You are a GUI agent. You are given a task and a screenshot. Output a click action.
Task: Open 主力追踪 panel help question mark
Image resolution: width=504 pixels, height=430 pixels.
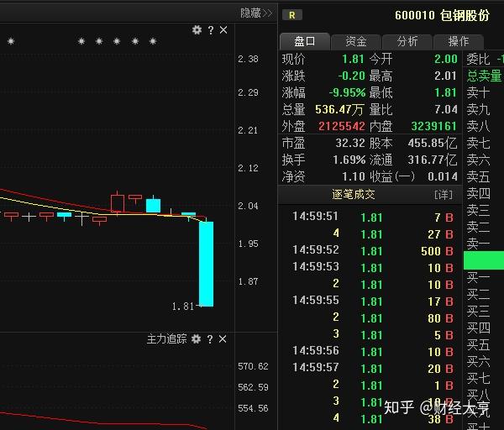pyautogui.click(x=210, y=339)
